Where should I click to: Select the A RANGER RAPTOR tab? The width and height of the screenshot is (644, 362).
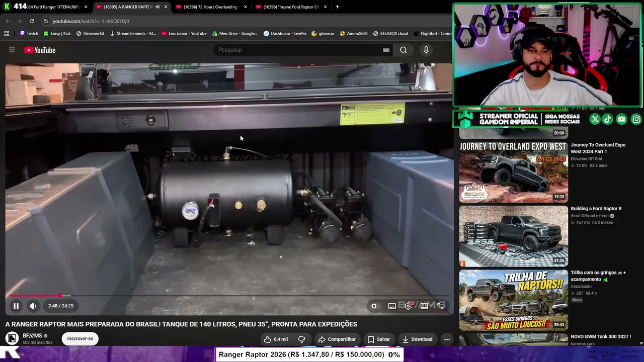coord(128,7)
